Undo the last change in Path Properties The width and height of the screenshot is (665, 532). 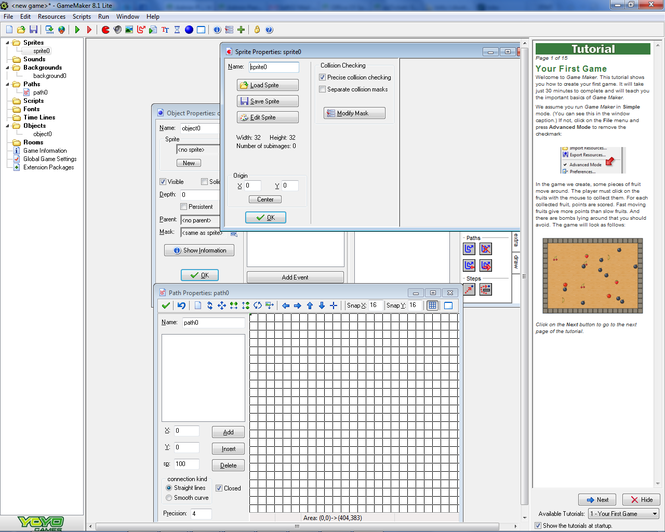coord(182,305)
